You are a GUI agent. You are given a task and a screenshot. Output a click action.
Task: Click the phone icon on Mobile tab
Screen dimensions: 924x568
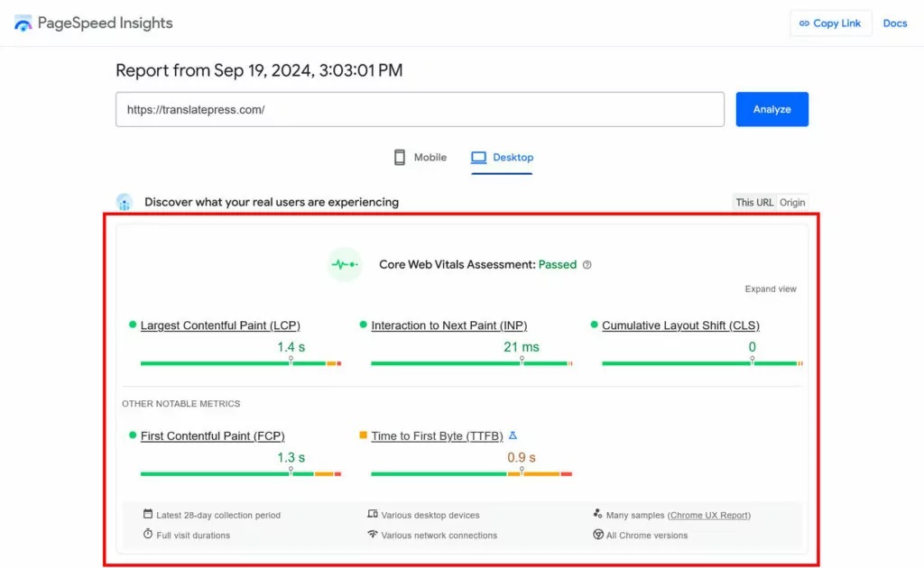[x=400, y=157]
